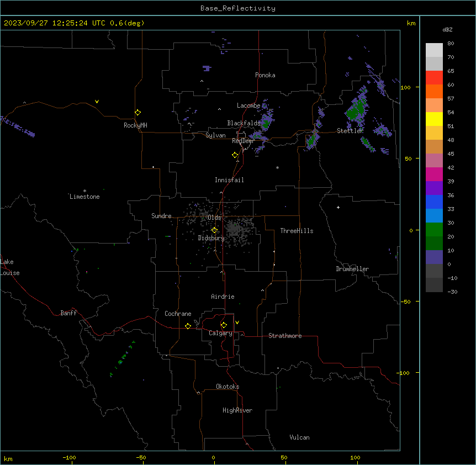The image size is (476, 465).
Task: Click the Blackfalds label
Action: coord(244,123)
